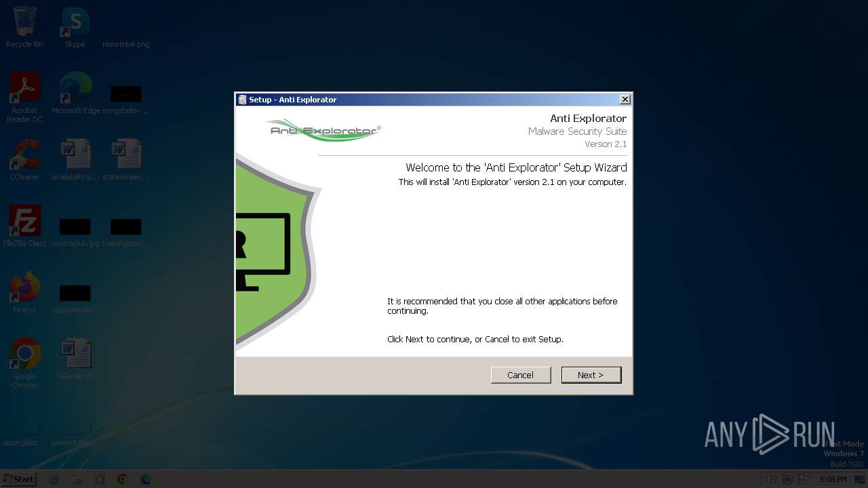Open the Microsoft Edge desktop shortcut
The width and height of the screenshot is (868, 488).
click(x=75, y=94)
